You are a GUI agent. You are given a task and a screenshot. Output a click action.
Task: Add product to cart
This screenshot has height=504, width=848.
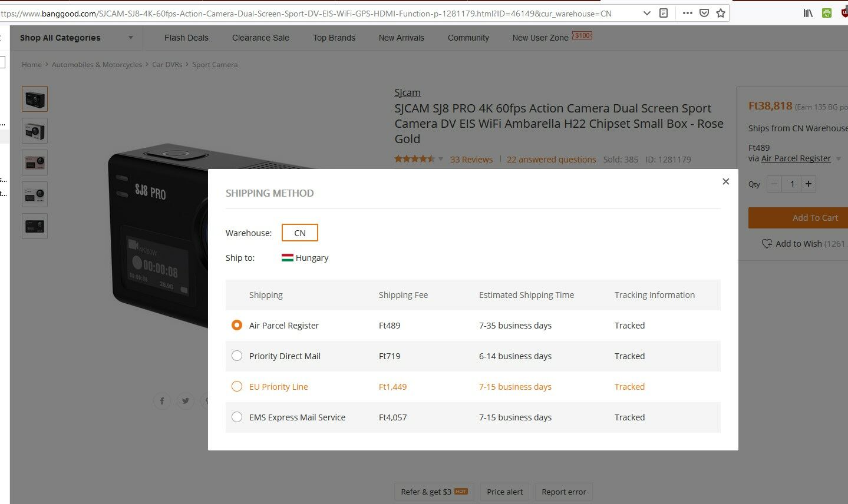coord(798,218)
